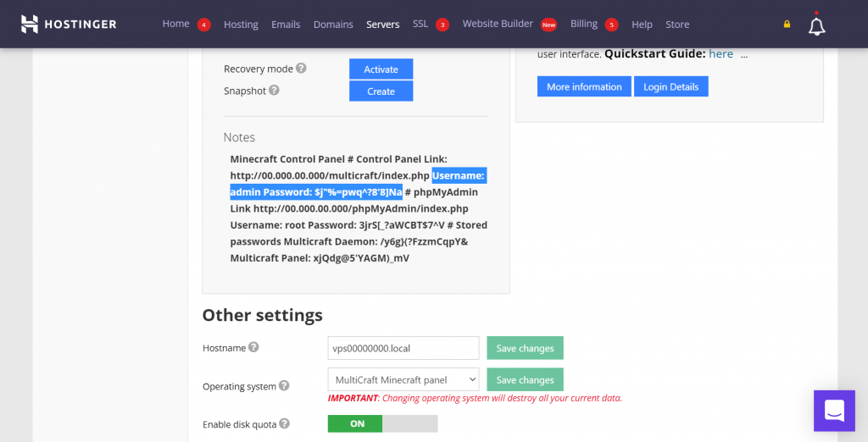Click the IMPORTANT warning about operating system
This screenshot has width=868, height=442.
tap(475, 398)
